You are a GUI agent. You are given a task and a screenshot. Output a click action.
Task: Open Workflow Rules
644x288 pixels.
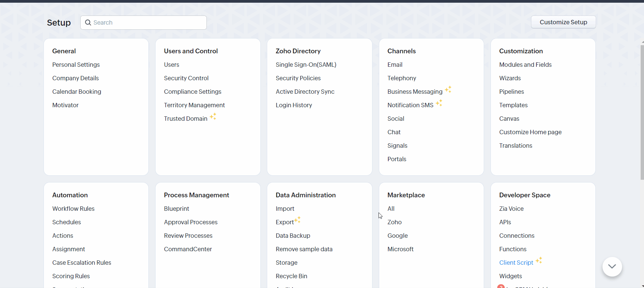pyautogui.click(x=73, y=209)
